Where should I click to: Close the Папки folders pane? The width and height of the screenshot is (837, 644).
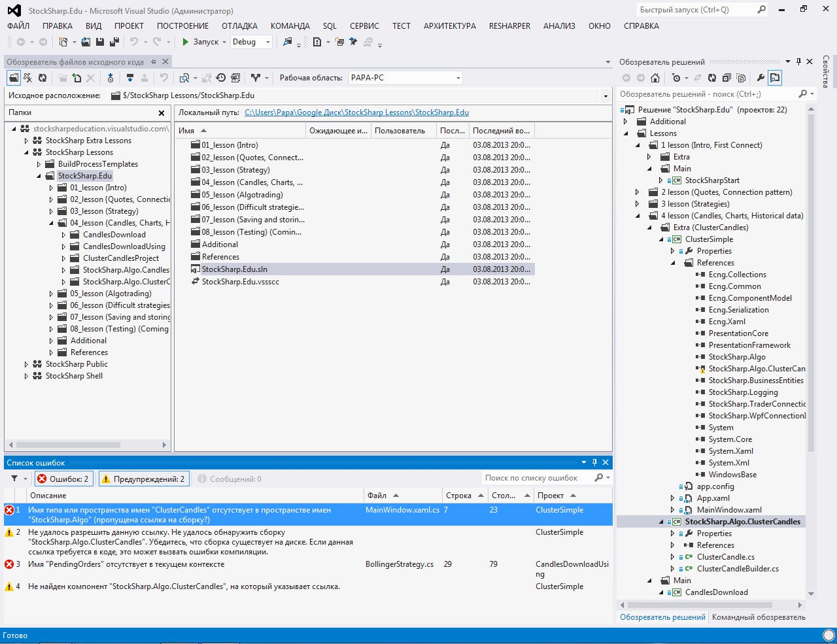click(162, 113)
